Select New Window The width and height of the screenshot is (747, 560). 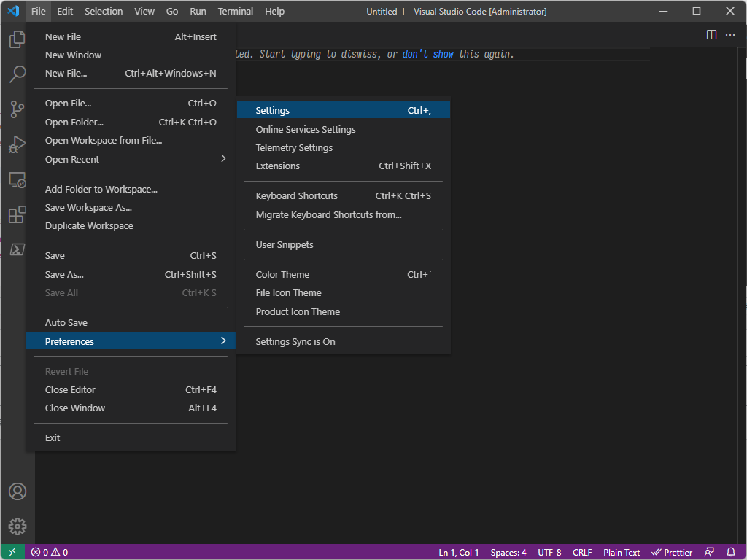tap(131, 55)
